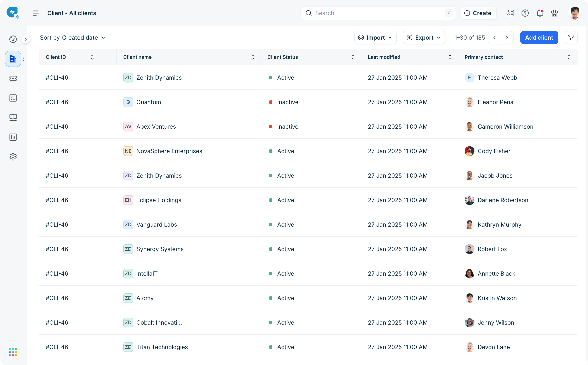Toggle the hamburger navigation menu

36,13
